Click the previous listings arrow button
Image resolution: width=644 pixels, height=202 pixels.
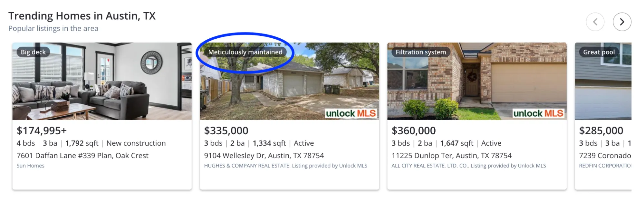click(595, 22)
